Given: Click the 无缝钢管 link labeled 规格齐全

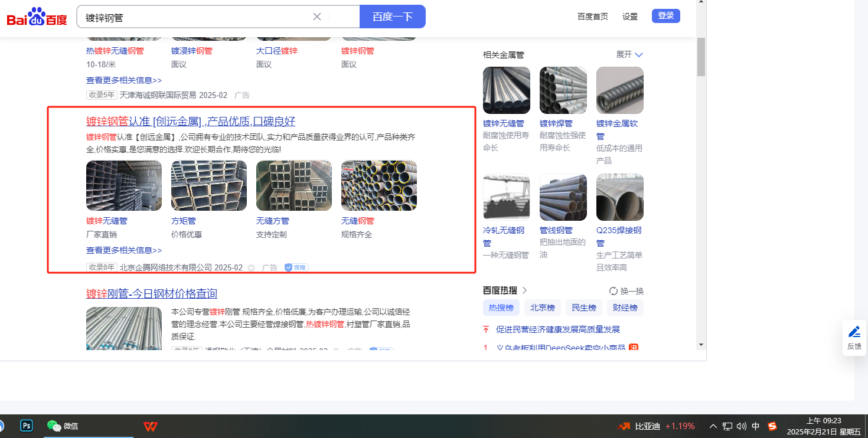Looking at the screenshot, I should click(x=358, y=221).
